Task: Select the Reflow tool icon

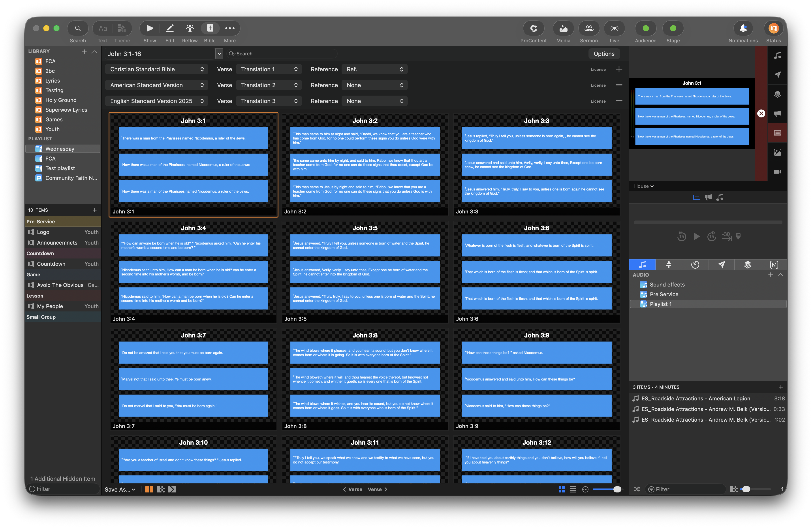Action: tap(190, 28)
